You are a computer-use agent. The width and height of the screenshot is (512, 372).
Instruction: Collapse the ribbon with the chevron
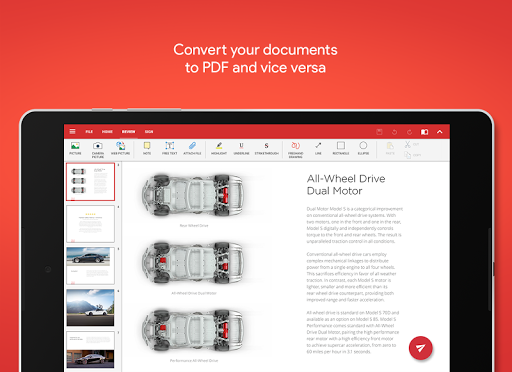click(x=440, y=132)
